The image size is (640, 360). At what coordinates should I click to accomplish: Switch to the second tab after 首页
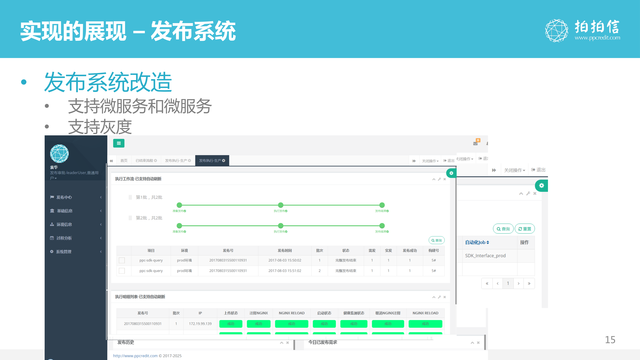[x=146, y=160]
